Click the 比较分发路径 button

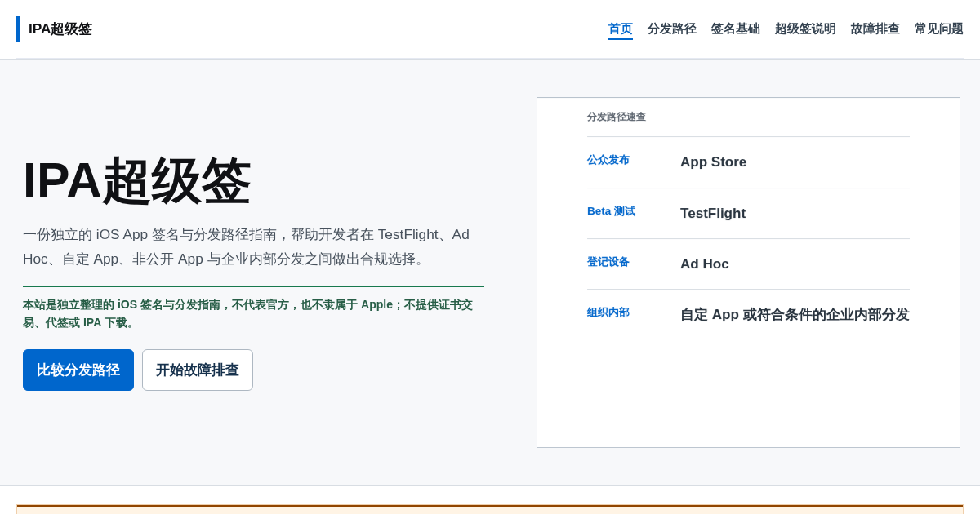[78, 370]
